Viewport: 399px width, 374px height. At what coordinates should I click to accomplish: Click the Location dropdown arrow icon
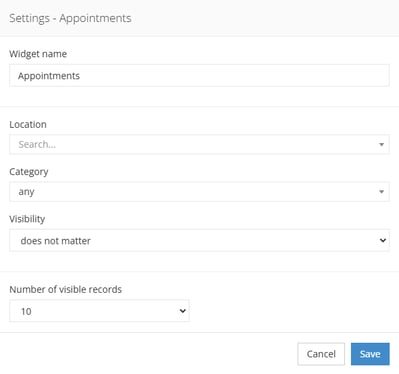pos(381,144)
